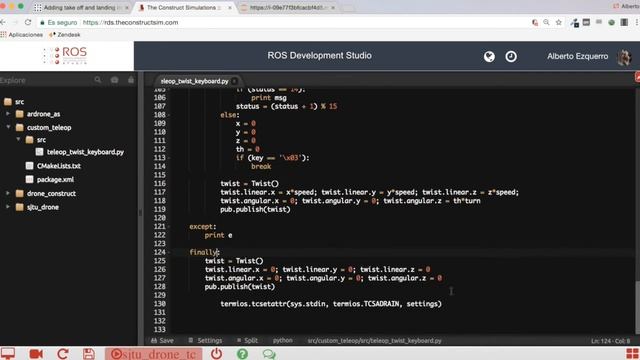Click the search magnifier icon in Explorer panel
Image resolution: width=640 pixels, height=360 pixels.
tap(98, 80)
